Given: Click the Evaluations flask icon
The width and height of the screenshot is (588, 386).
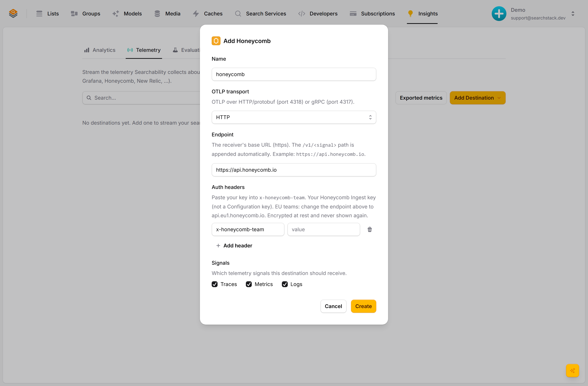Looking at the screenshot, I should [175, 50].
